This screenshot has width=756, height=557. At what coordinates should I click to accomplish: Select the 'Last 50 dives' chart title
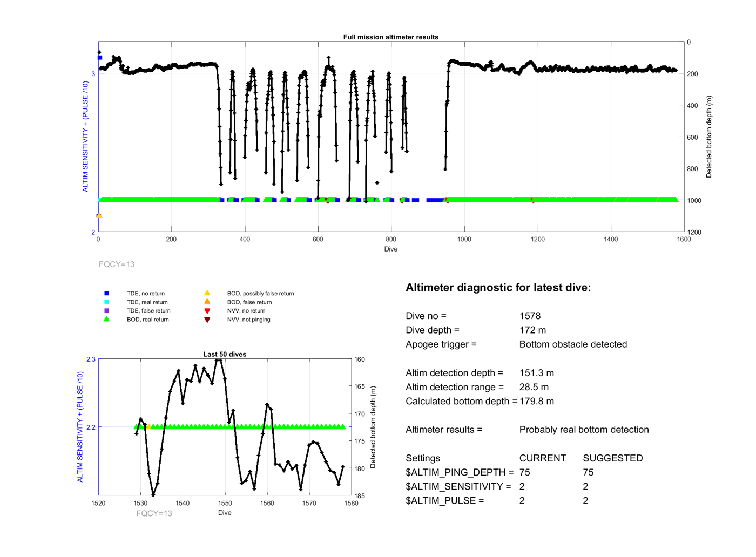coord(225,355)
